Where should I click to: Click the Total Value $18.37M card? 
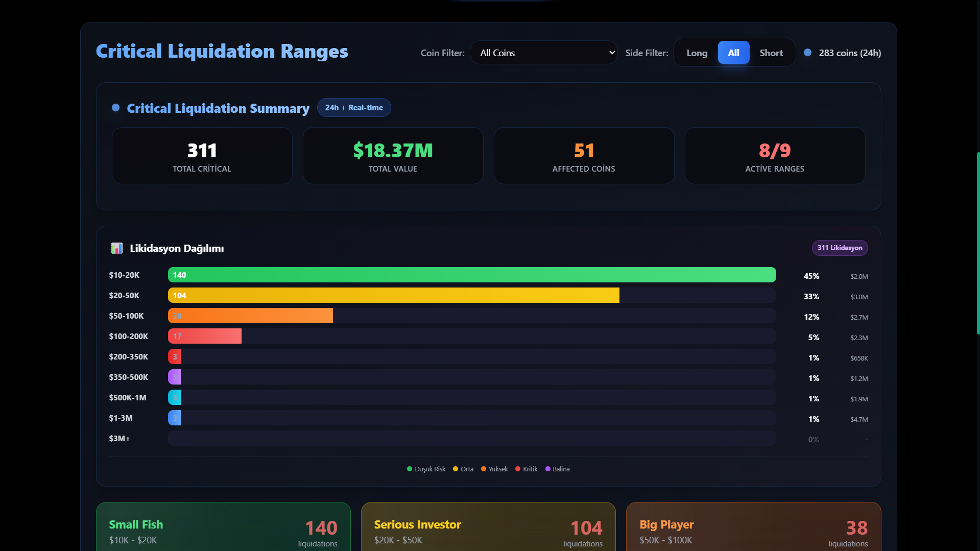click(x=393, y=156)
